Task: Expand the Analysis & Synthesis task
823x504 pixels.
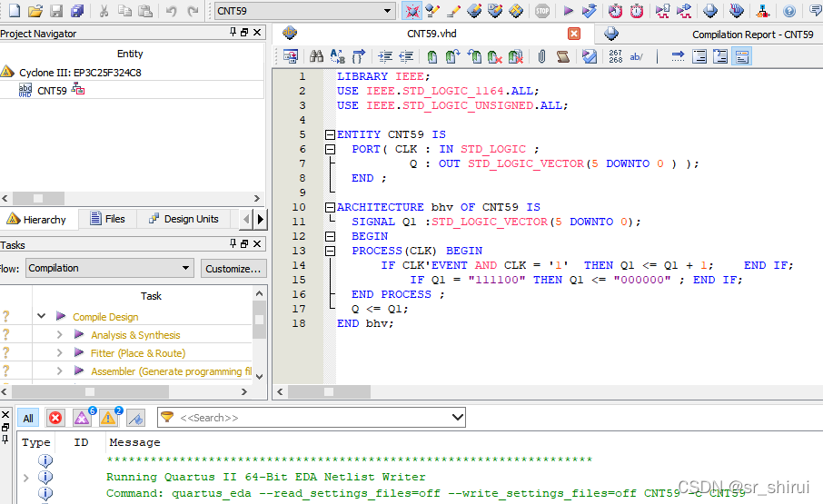Action: (x=59, y=334)
